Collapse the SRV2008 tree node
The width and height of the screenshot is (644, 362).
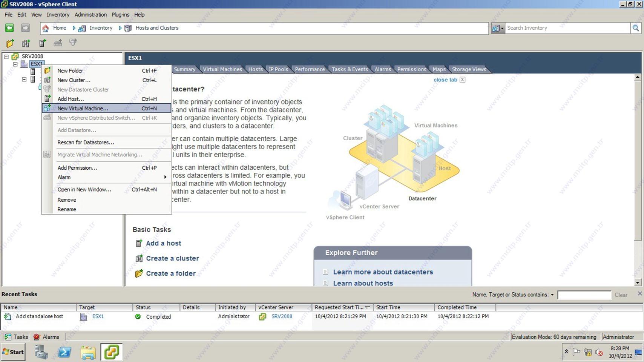pyautogui.click(x=6, y=57)
